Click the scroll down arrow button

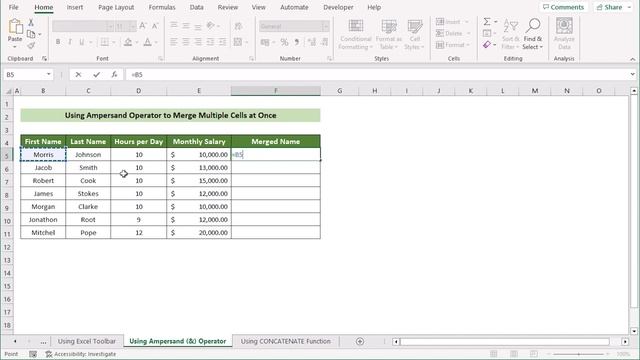(x=633, y=331)
